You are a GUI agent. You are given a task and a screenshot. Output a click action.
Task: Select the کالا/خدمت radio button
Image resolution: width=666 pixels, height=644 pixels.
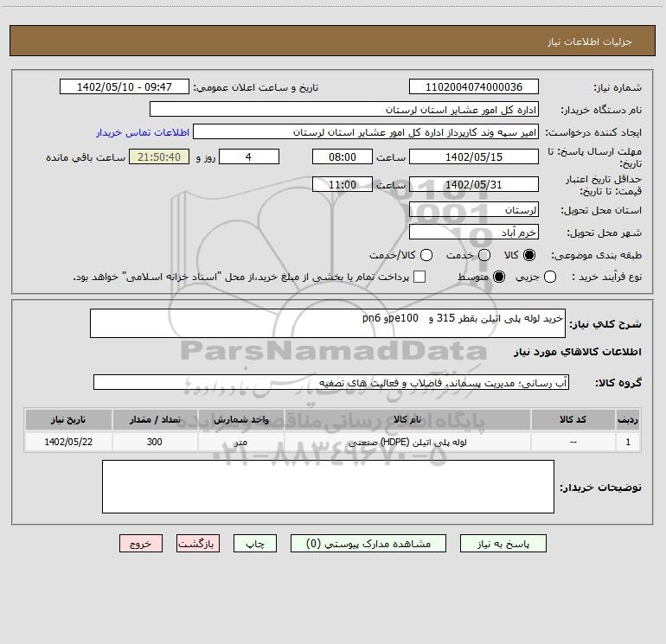(426, 255)
